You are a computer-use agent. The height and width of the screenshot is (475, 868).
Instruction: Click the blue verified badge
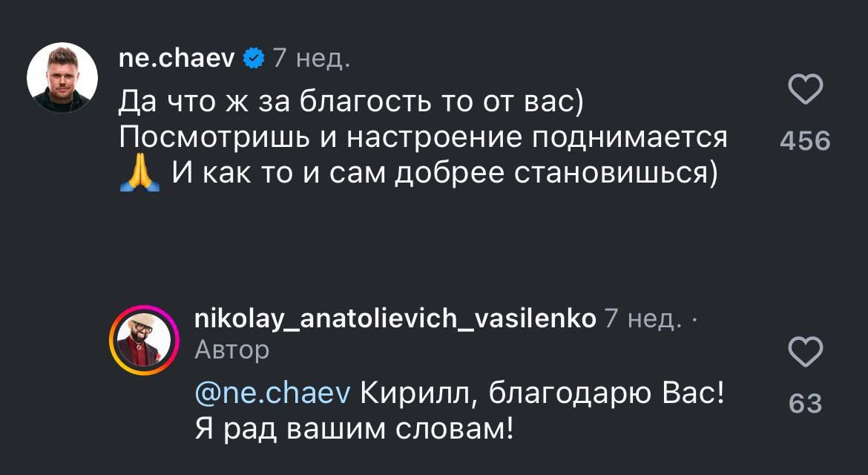click(x=254, y=57)
